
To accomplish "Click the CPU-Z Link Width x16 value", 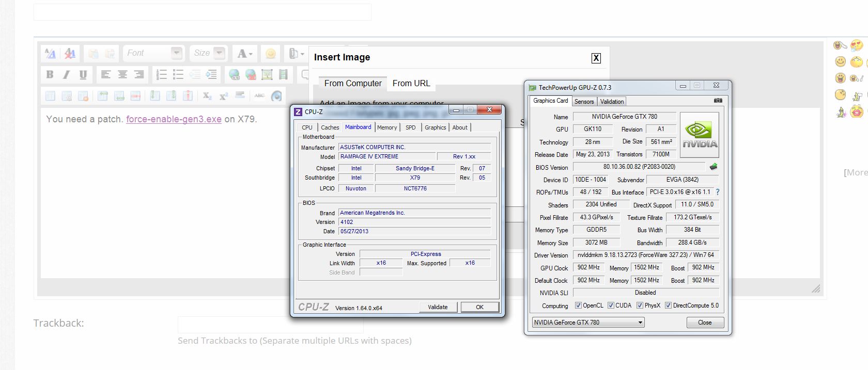I will [x=381, y=263].
